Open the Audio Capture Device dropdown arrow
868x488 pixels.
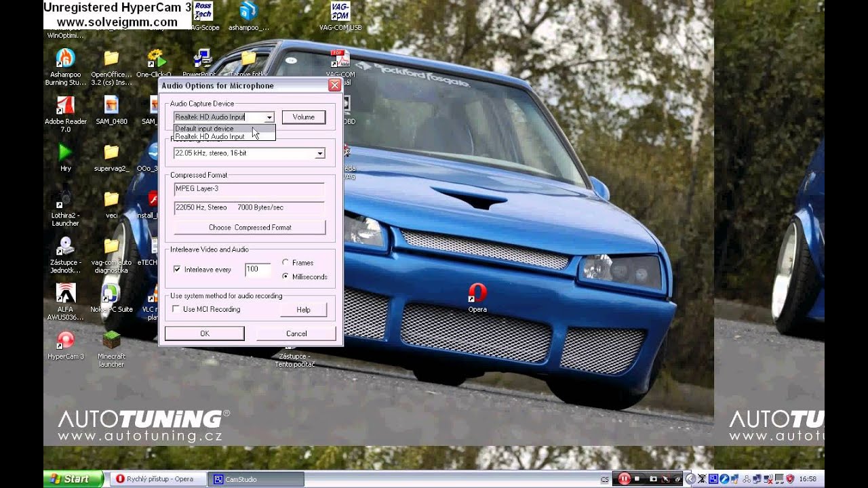[269, 117]
